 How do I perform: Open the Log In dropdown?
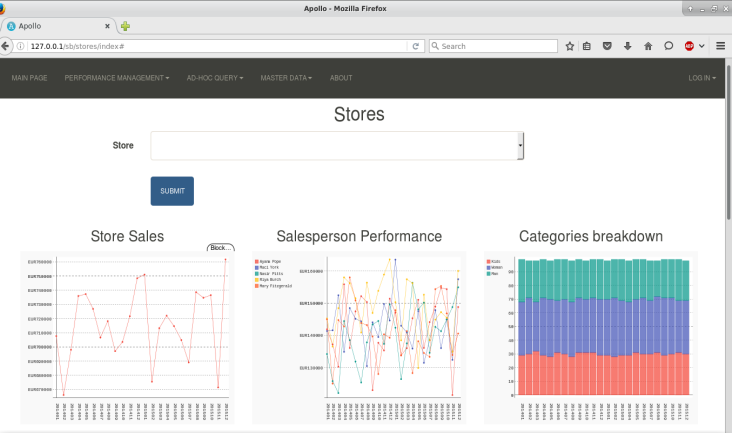(x=702, y=78)
